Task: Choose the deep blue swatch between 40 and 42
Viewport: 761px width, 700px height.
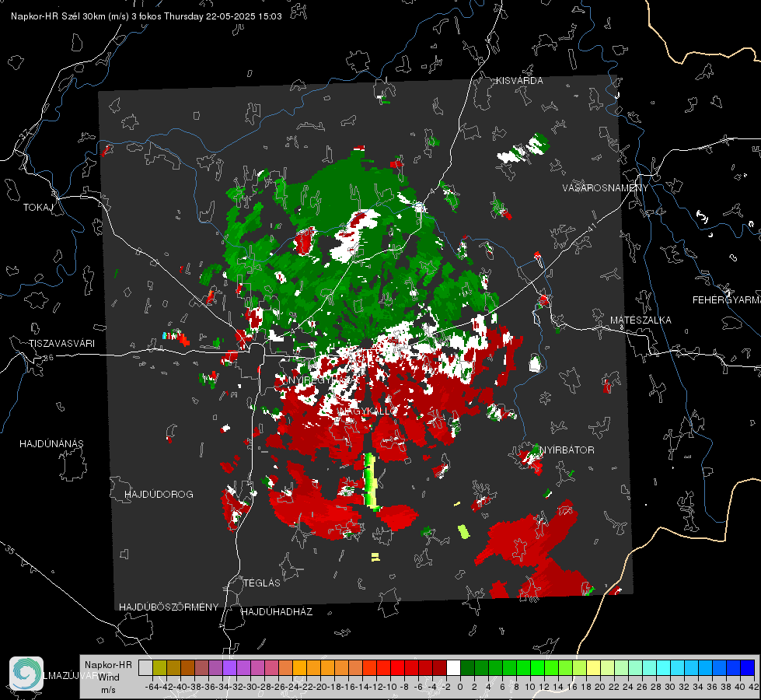Action: [748, 668]
